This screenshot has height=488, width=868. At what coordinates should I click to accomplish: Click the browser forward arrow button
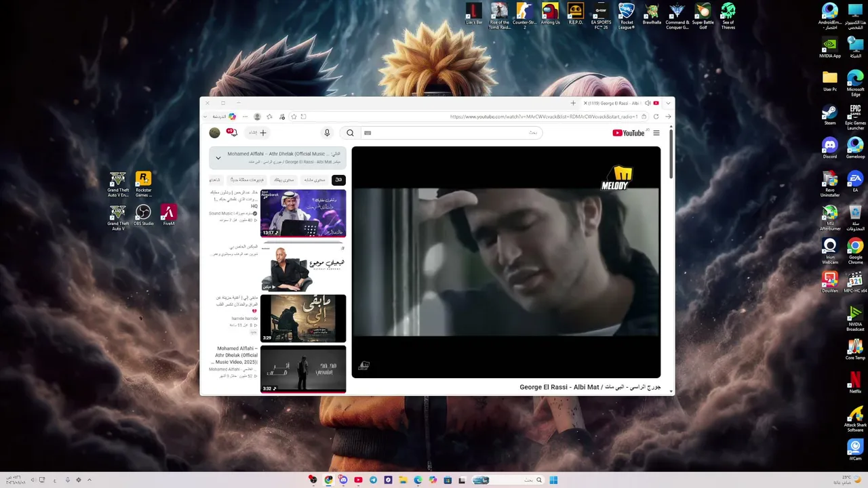[x=668, y=117]
